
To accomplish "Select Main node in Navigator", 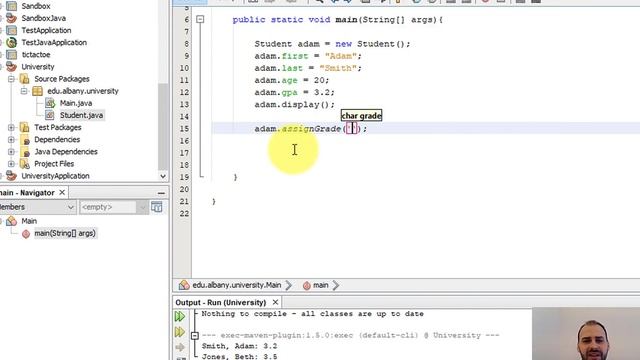I will point(29,221).
